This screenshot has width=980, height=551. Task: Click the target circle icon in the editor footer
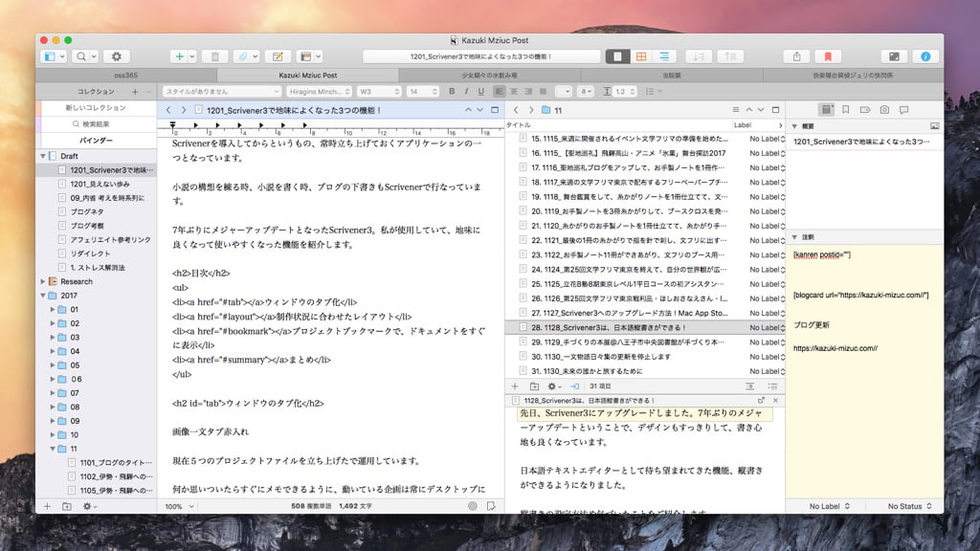(473, 506)
